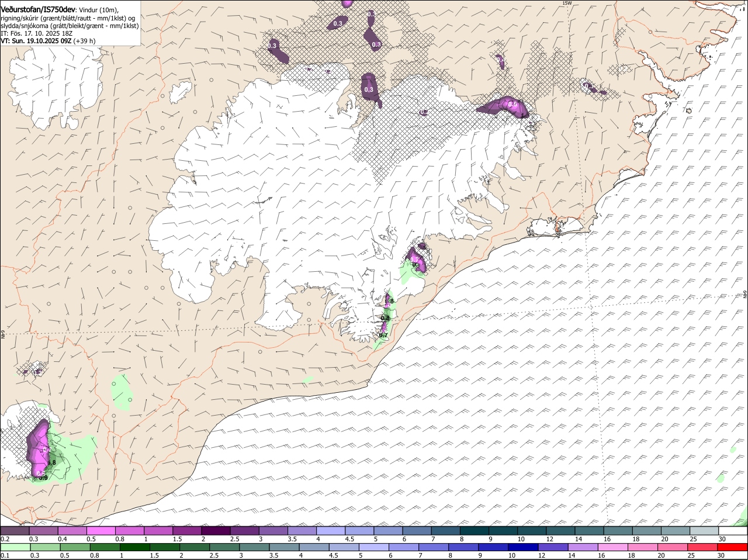The height and width of the screenshot is (560, 748).
Task: Click the 15W longitude label
Action: (x=566, y=3)
